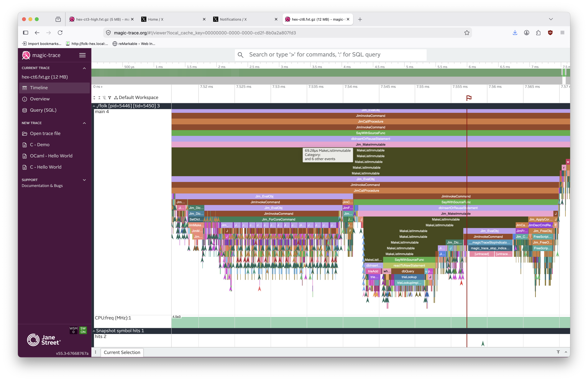Load the C - Demo example trace

(x=54, y=145)
